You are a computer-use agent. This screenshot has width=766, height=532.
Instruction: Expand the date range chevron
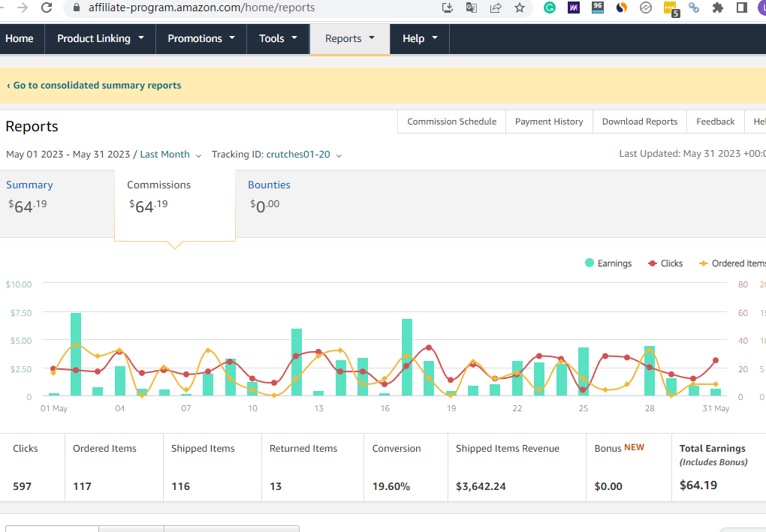pos(198,155)
